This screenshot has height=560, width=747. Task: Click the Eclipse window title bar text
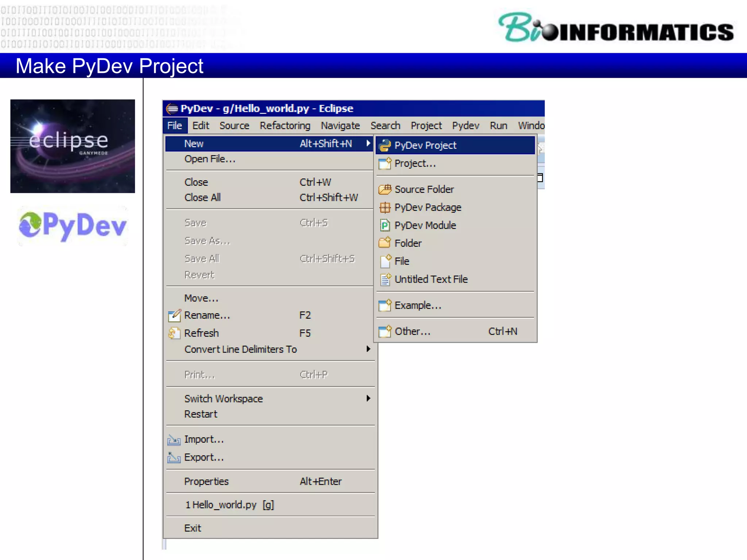click(267, 109)
